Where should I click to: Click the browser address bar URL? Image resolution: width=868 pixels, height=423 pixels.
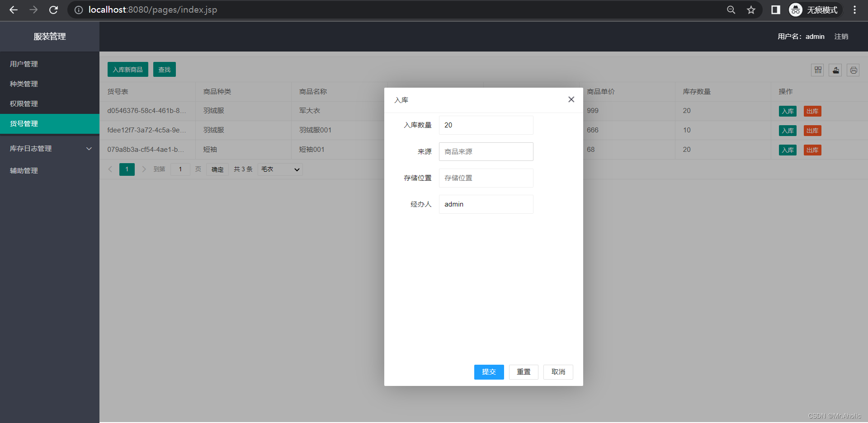point(153,10)
